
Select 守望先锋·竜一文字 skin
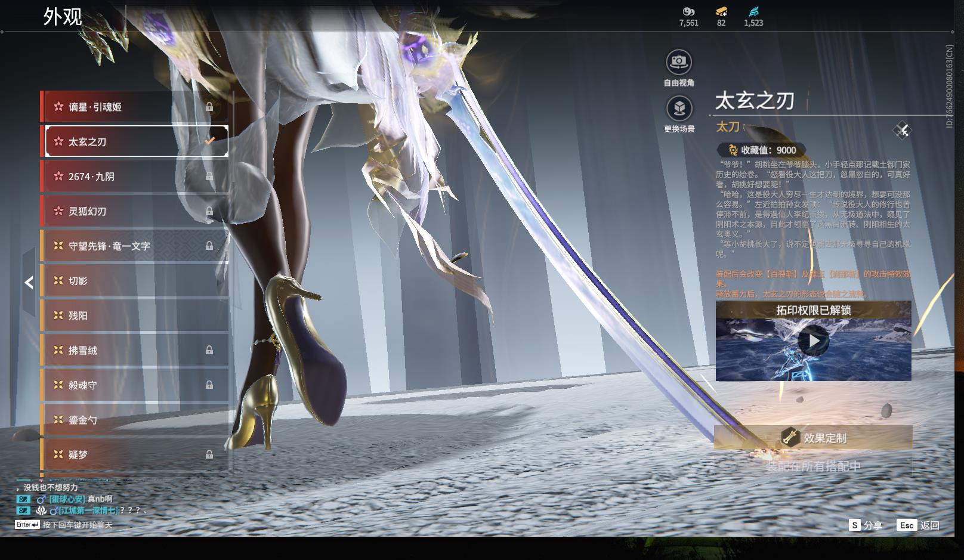tap(134, 246)
